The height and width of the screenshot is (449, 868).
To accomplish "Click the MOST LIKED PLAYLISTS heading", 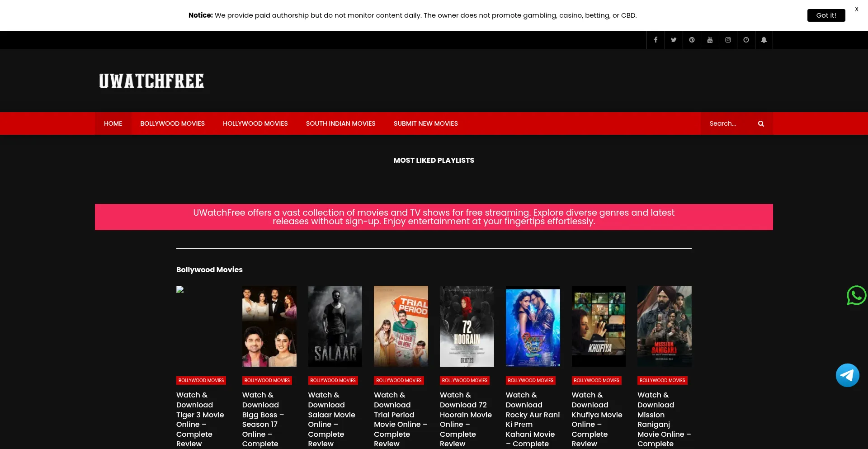I will 434,161.
